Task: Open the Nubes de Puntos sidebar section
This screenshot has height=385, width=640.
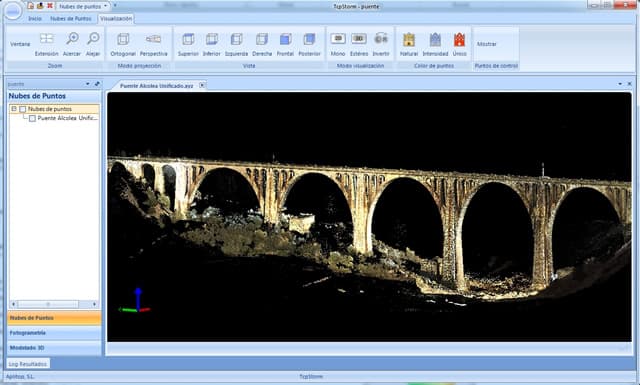Action: coord(54,318)
